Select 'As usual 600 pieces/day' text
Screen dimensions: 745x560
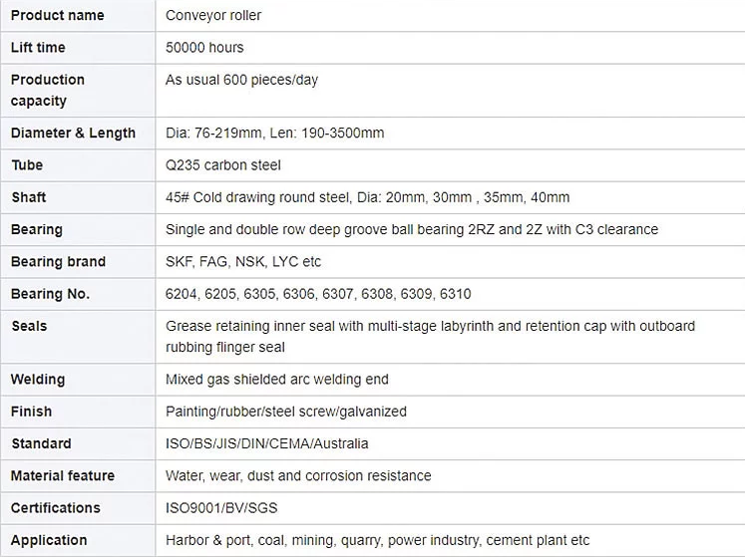pyautogui.click(x=241, y=80)
